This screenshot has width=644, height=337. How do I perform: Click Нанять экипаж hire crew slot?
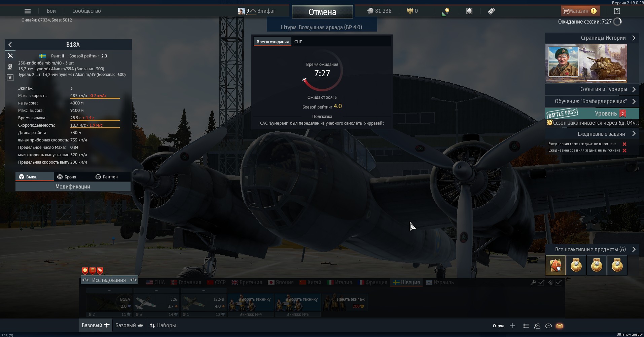pos(345,302)
